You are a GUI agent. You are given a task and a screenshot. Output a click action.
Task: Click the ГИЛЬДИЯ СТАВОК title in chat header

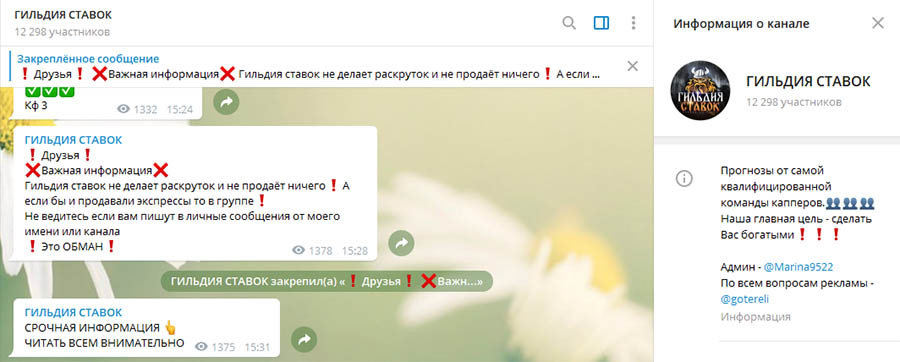point(63,15)
